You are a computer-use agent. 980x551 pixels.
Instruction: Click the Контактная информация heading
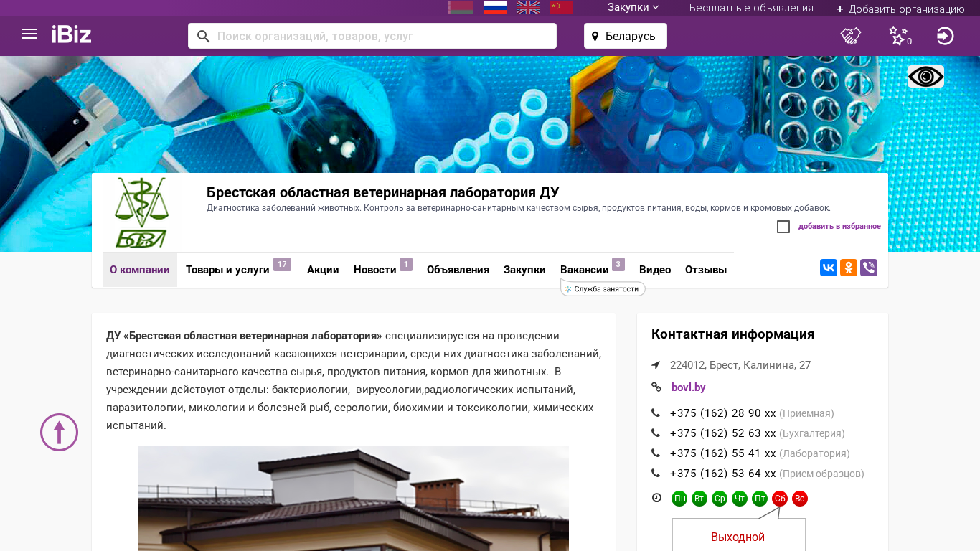(732, 334)
